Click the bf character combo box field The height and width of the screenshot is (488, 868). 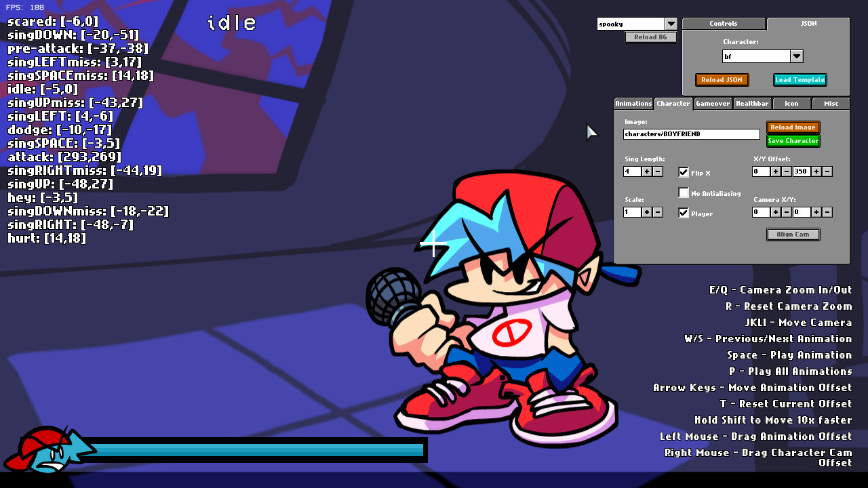pyautogui.click(x=756, y=56)
